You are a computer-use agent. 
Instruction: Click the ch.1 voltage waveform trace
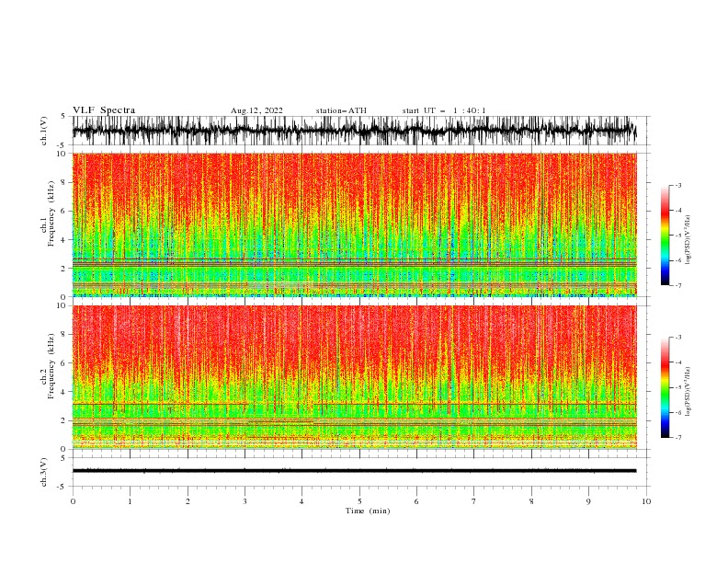[x=354, y=131]
